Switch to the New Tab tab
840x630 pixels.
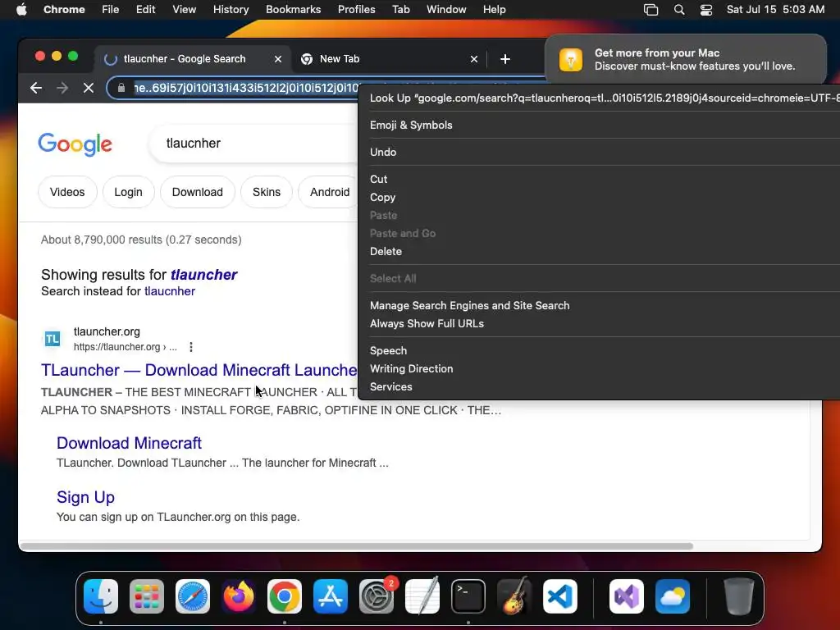390,59
